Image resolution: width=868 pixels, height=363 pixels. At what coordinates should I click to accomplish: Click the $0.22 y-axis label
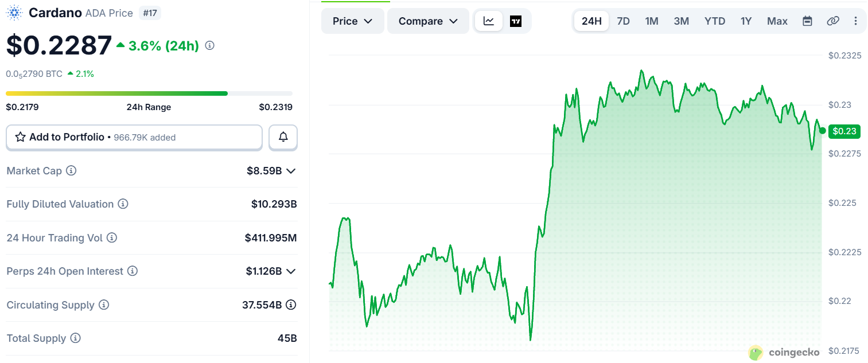[840, 301]
